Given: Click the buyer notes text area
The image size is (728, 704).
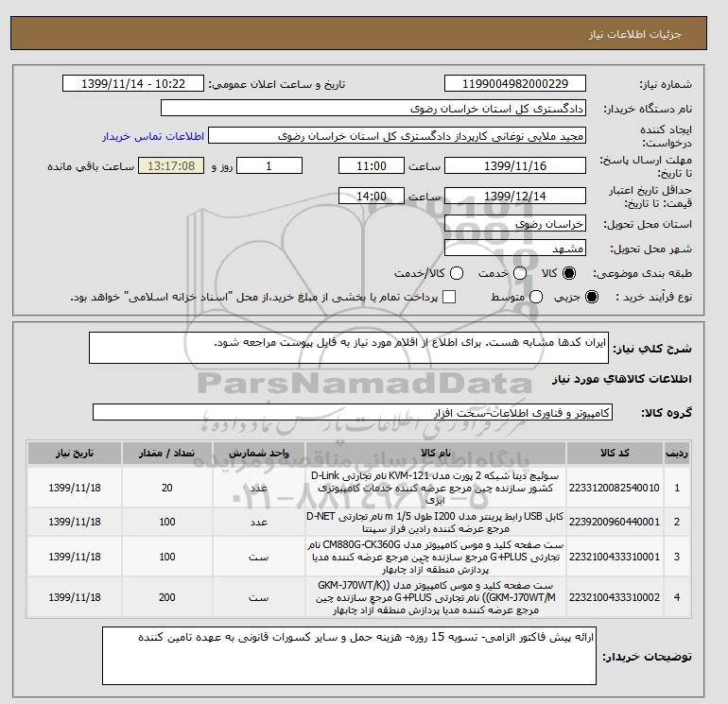Looking at the screenshot, I should point(349,656).
